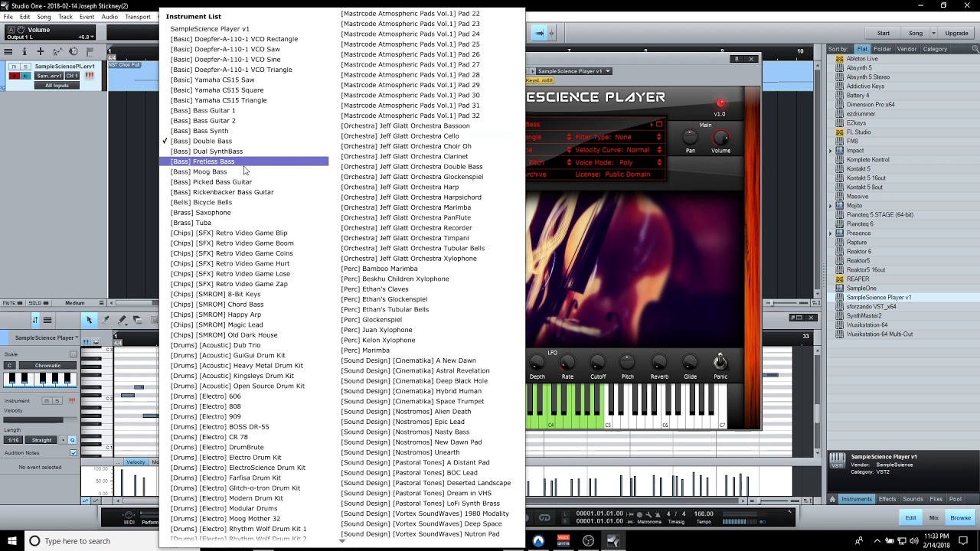Select the paint pencil tool in editor
Viewport: 980px width, 551px height.
point(122,320)
